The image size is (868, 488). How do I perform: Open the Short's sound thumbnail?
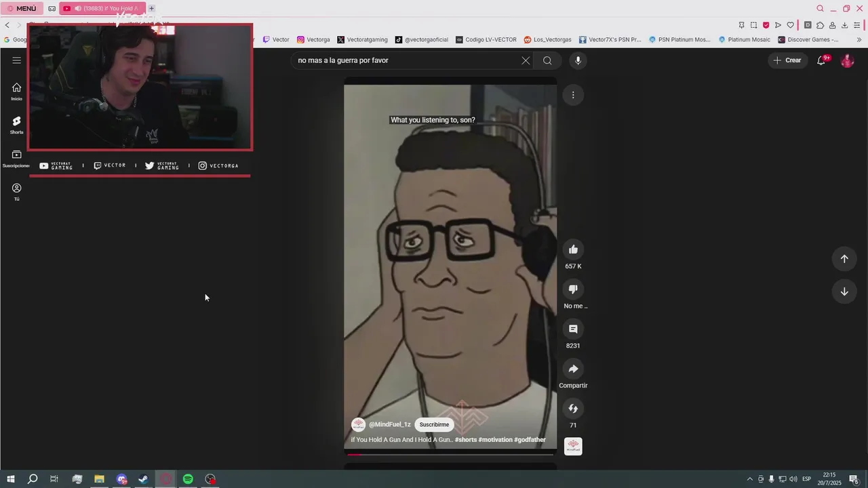coord(573,447)
